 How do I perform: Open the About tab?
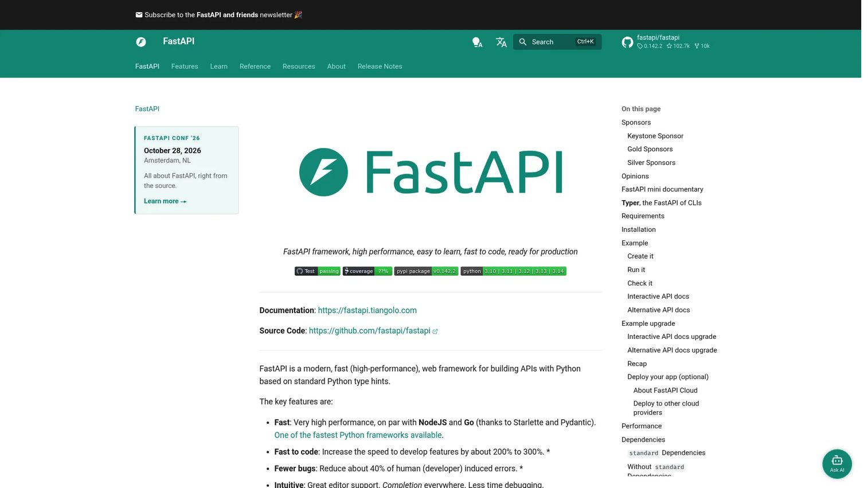click(x=337, y=67)
